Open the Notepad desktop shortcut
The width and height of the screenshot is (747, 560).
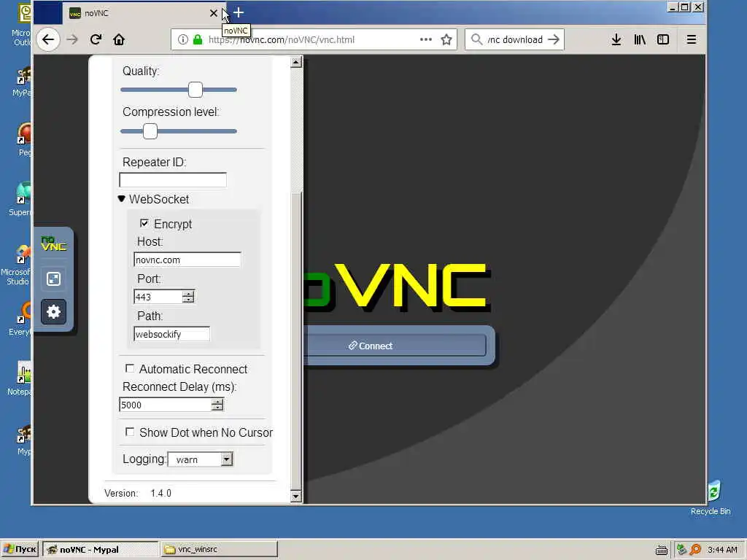20,378
